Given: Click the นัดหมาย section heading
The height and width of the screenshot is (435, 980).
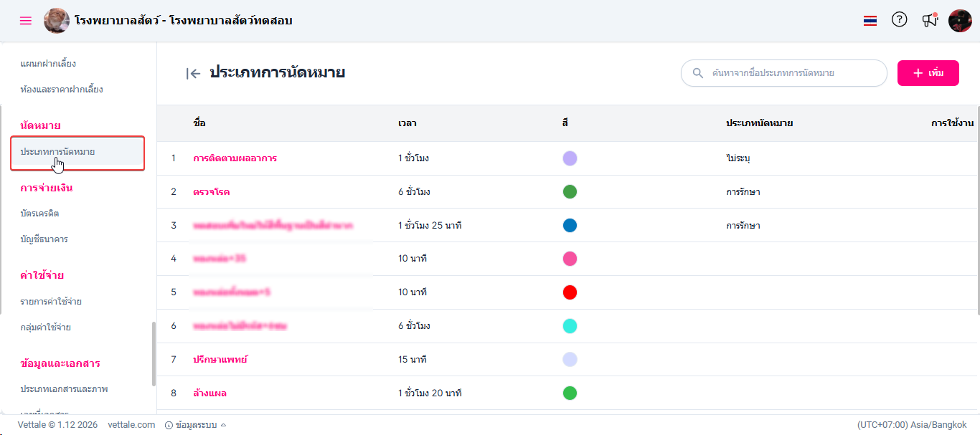Looking at the screenshot, I should [40, 125].
